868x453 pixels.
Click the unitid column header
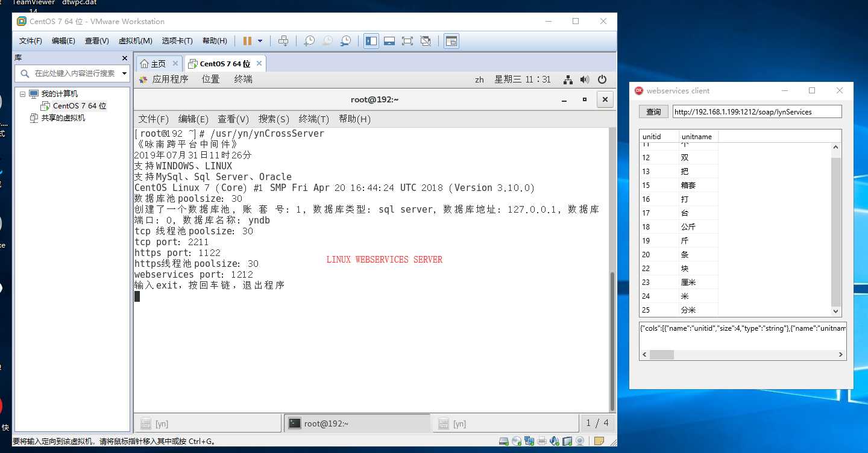pyautogui.click(x=659, y=137)
